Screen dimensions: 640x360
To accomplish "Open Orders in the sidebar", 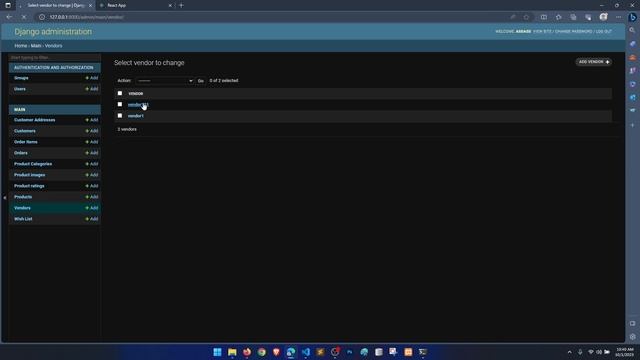I will [x=21, y=153].
